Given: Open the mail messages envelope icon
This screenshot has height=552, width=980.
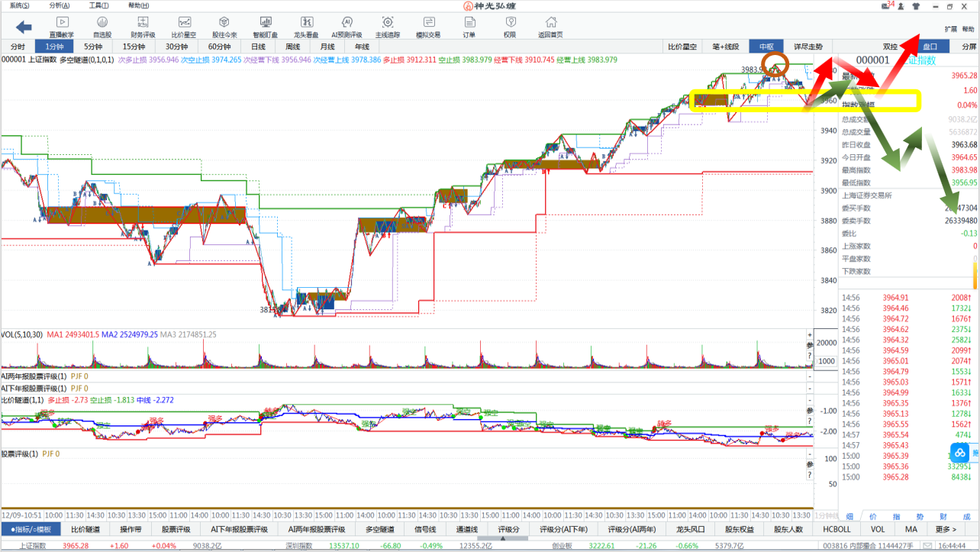Looking at the screenshot, I should [x=885, y=6].
